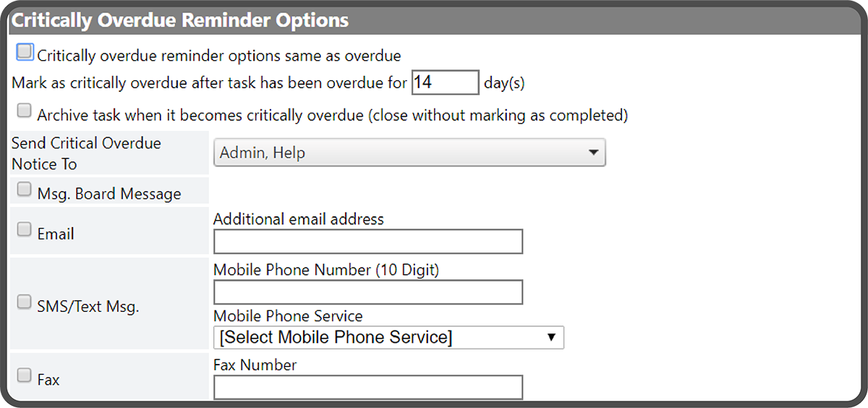The image size is (868, 408).
Task: Click the Mobile Phone Number (10 Digit) label
Action: tap(326, 270)
